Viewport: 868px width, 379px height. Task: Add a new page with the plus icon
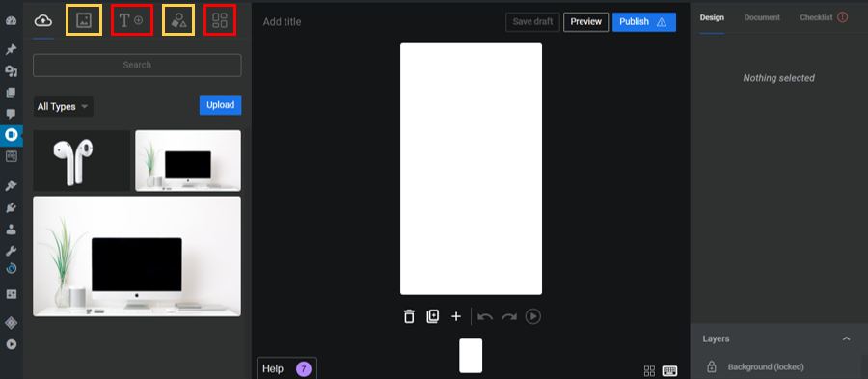[x=456, y=316]
